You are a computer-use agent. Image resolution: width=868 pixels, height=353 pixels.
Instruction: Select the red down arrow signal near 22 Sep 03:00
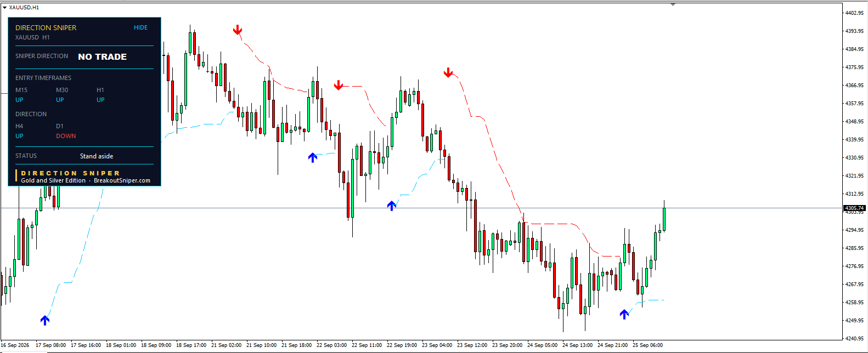tap(339, 85)
